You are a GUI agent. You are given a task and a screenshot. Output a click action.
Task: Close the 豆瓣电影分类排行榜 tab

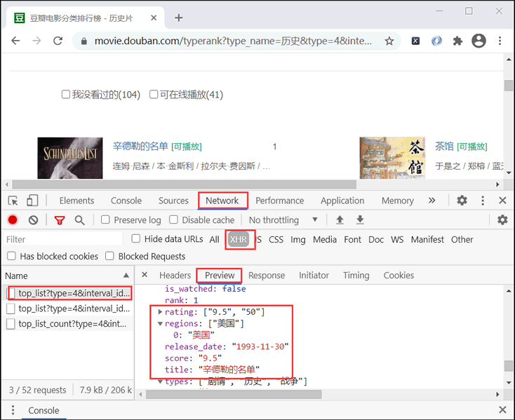coord(154,18)
